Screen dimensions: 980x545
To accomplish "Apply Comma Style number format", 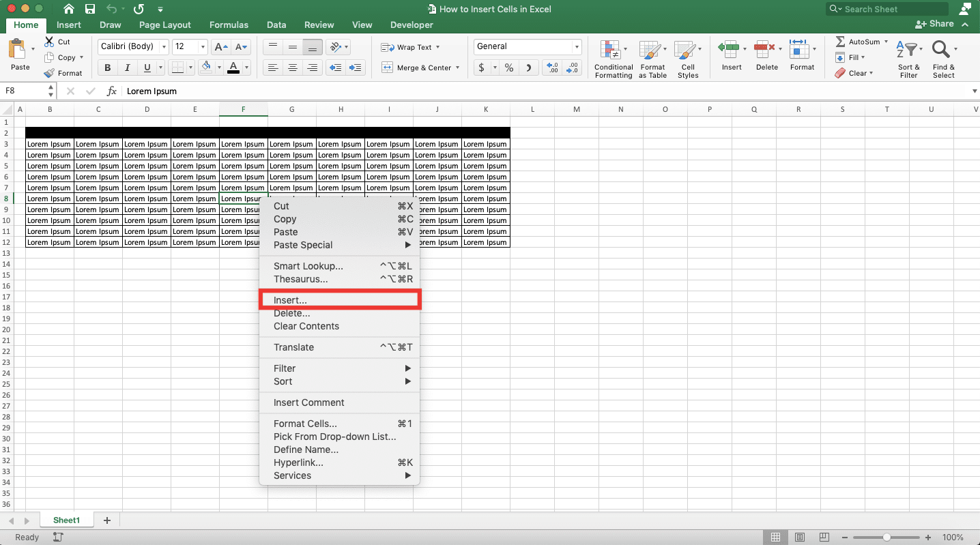I will [x=529, y=68].
